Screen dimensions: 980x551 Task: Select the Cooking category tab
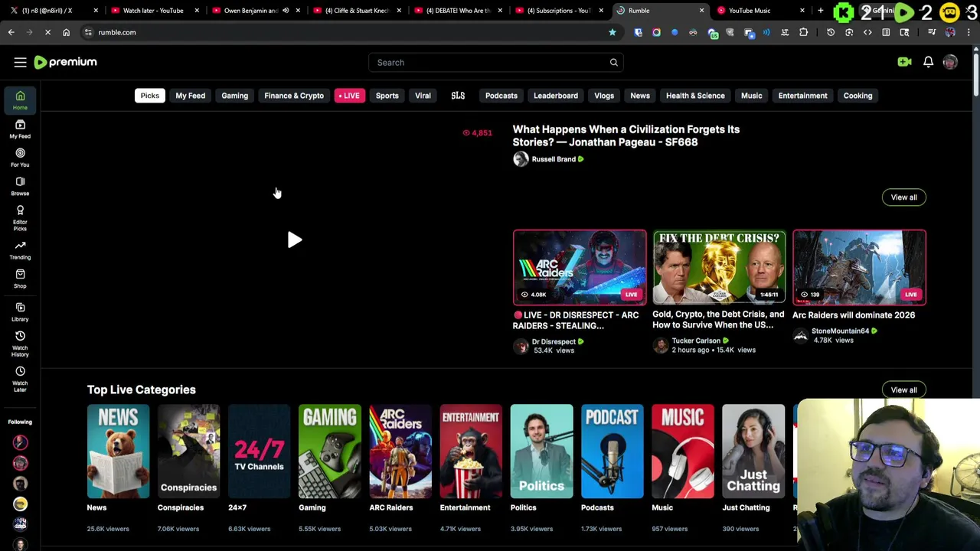pyautogui.click(x=857, y=96)
